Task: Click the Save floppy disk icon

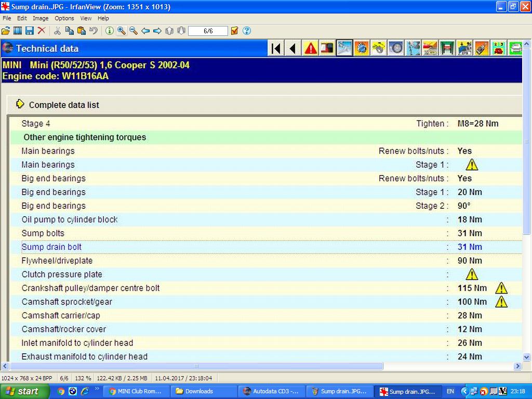Action: [x=30, y=31]
